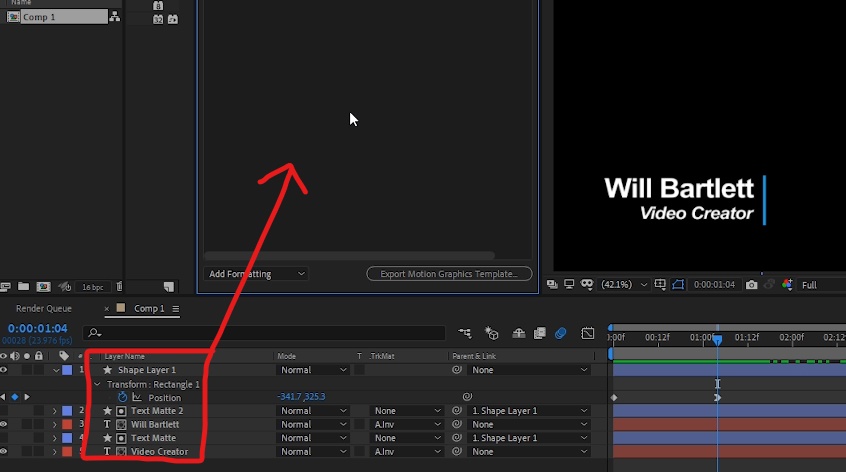The width and height of the screenshot is (846, 472).
Task: Go to the previous Position keyframe
Action: [3, 397]
